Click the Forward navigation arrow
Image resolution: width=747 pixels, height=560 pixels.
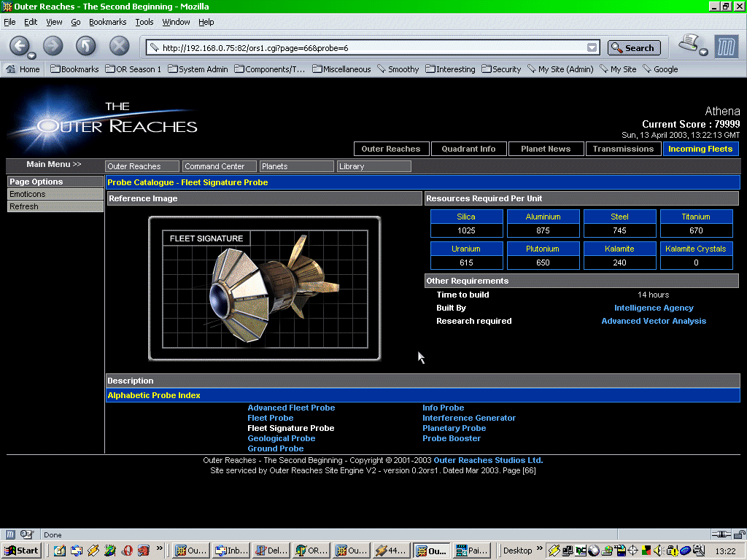pos(53,46)
